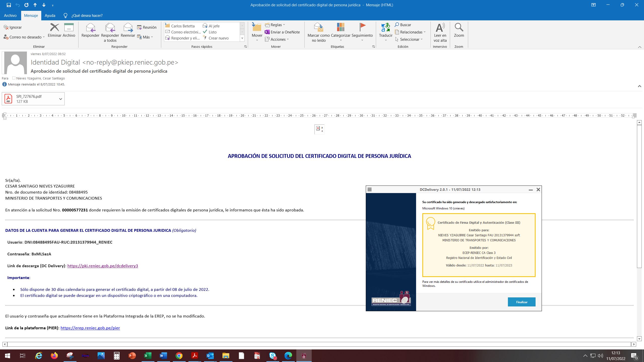Click volume icon in system tray

(x=600, y=356)
